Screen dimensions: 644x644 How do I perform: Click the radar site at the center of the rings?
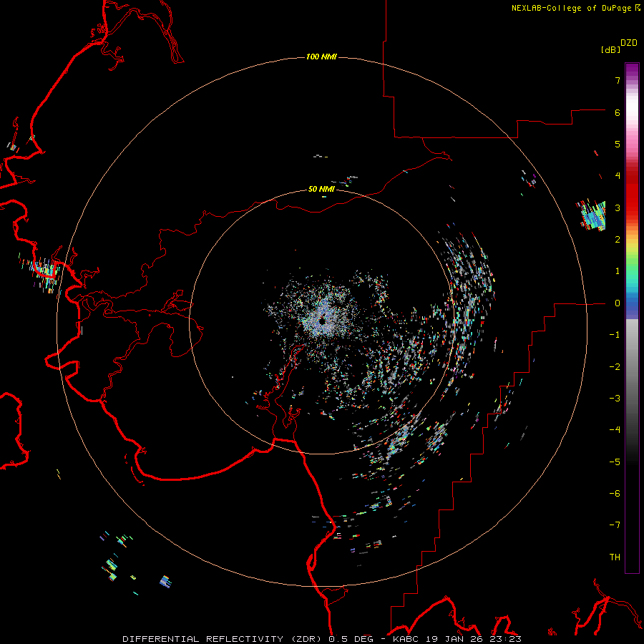point(322,321)
